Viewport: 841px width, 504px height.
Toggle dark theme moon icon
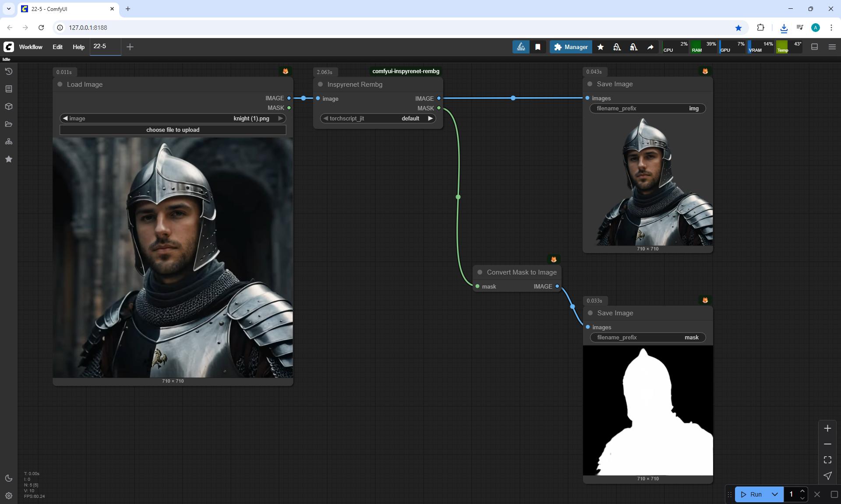(9, 478)
